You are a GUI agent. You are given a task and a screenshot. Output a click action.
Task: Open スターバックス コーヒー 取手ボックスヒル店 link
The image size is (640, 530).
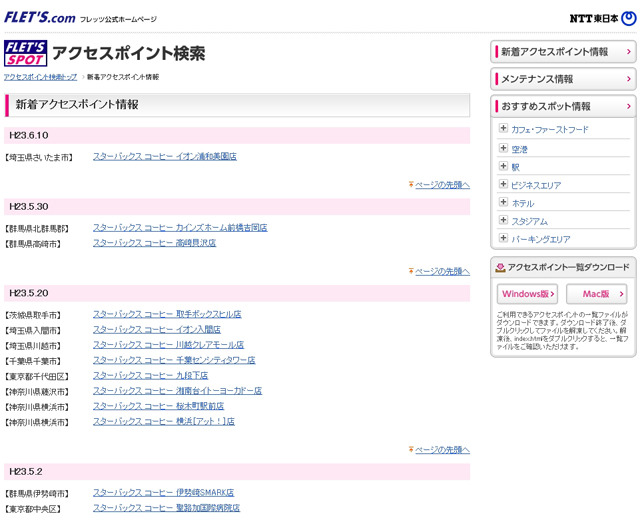point(167,314)
